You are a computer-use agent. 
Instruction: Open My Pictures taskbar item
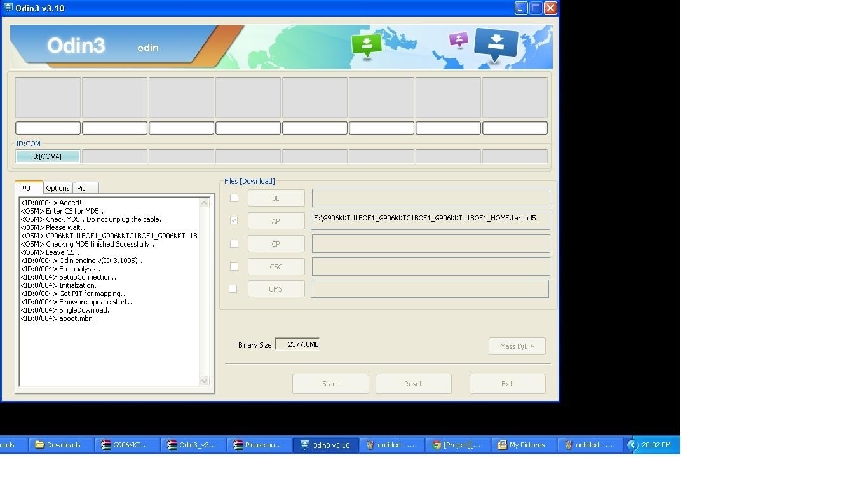(x=524, y=445)
